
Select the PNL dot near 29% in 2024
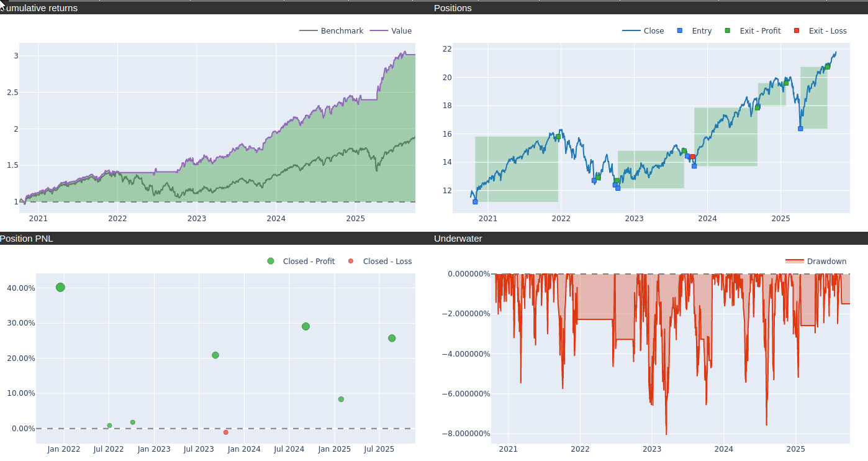(x=305, y=327)
